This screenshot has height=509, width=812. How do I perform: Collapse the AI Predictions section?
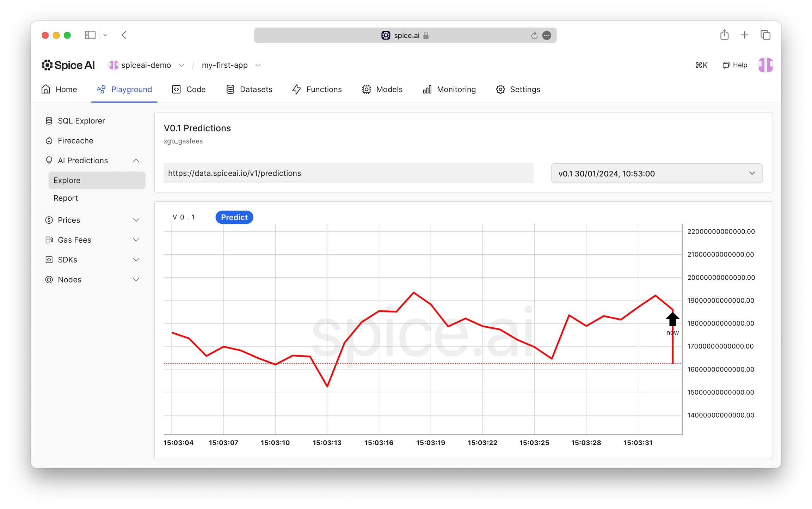(136, 160)
